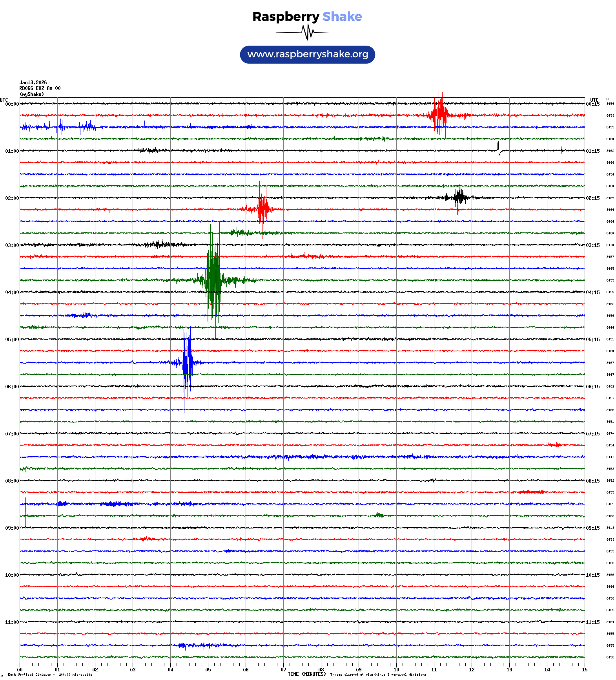Click the Jan13,2026 date label
Viewport: 616px width, 680px height.
tap(33, 82)
